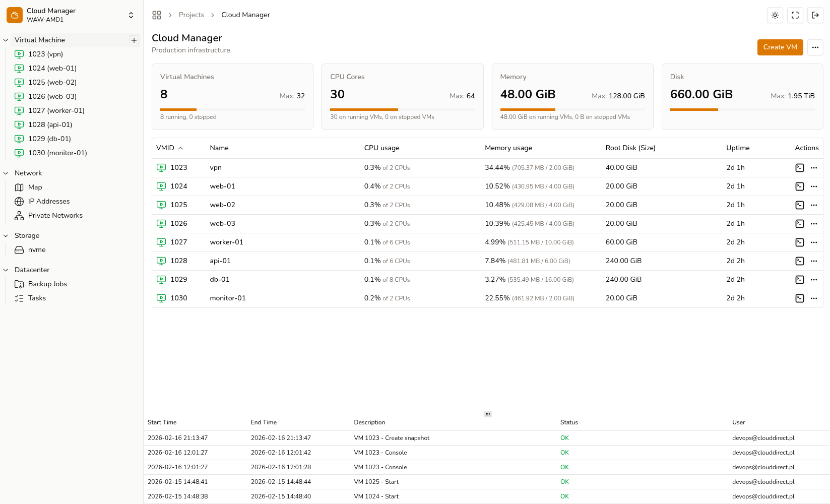Image resolution: width=830 pixels, height=504 pixels.
Task: Select the Map icon under Network
Action: coord(35,187)
